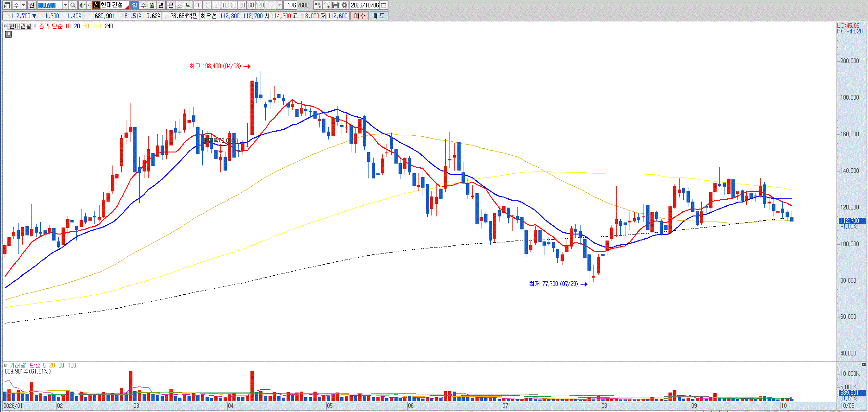The image size is (868, 412).
Task: Expand the dropdown next to the 주 box
Action: pos(23,5)
